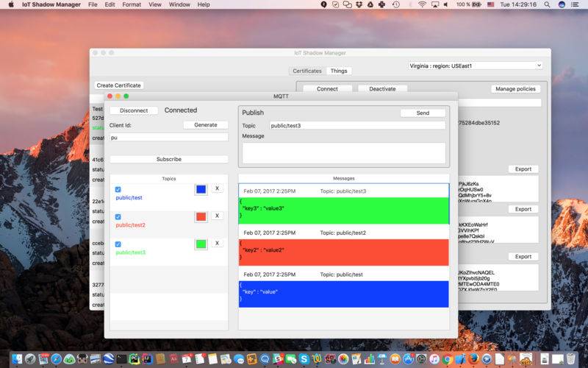Open Apple menu
This screenshot has width=588, height=368.
tap(11, 4)
